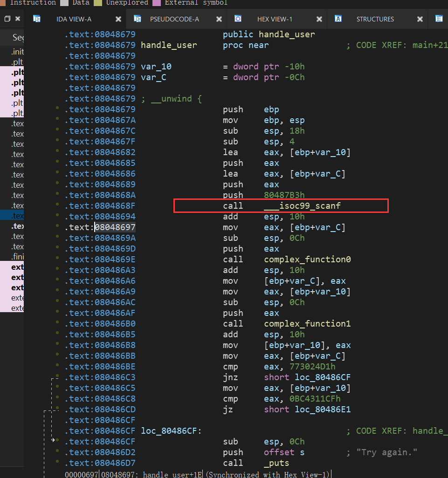Click the External symbol color swatch

[157, 3]
